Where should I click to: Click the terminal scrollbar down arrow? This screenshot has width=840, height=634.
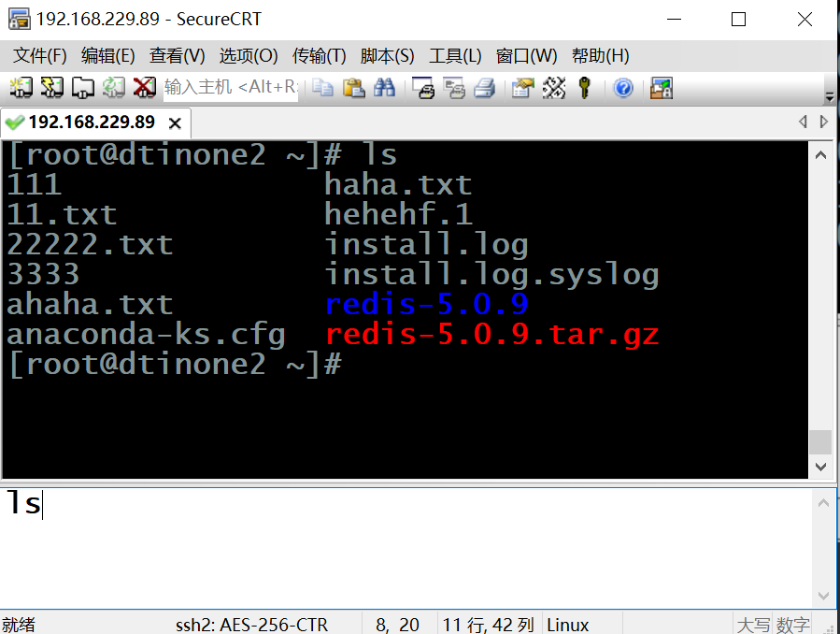point(820,467)
